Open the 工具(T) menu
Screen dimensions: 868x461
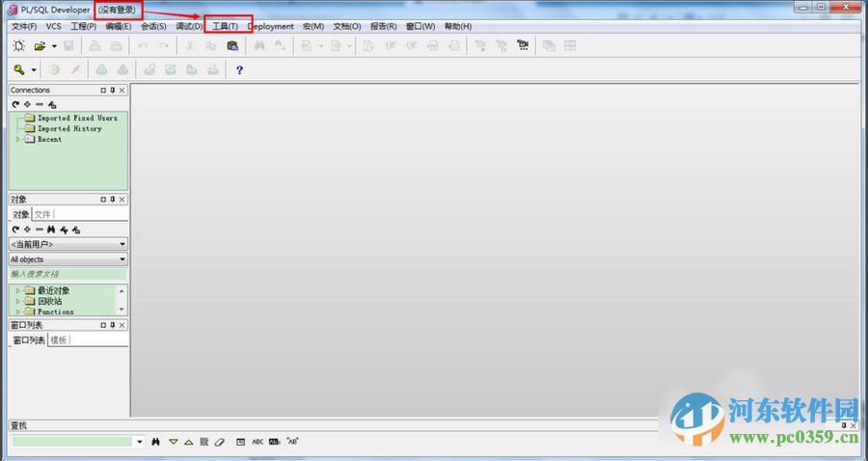click(x=226, y=27)
